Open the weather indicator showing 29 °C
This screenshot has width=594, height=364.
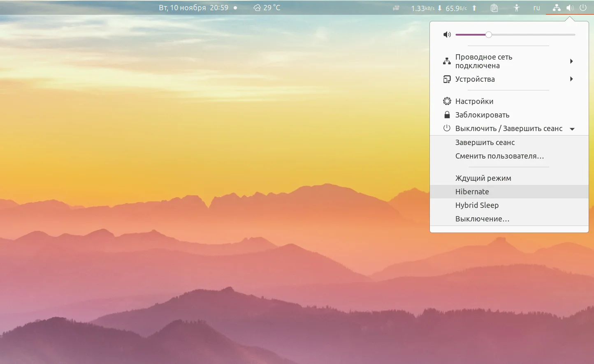[267, 8]
